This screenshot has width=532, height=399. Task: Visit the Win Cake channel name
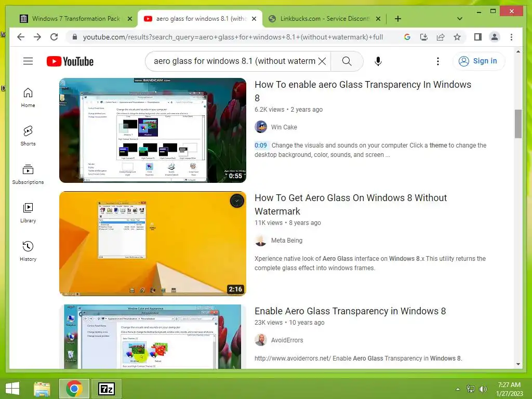coord(284,127)
